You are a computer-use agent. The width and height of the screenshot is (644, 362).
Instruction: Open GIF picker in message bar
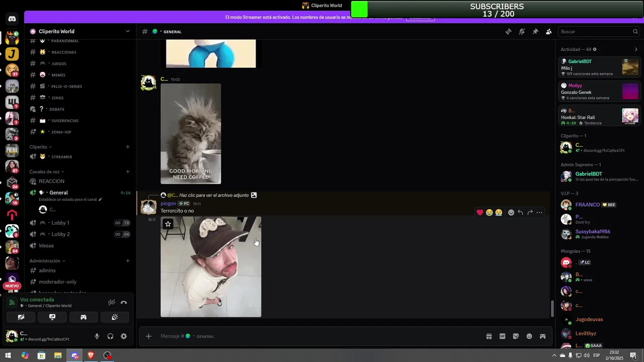502,336
